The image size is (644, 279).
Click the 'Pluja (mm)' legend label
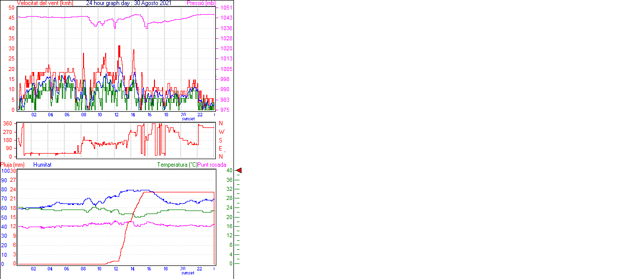coord(13,165)
